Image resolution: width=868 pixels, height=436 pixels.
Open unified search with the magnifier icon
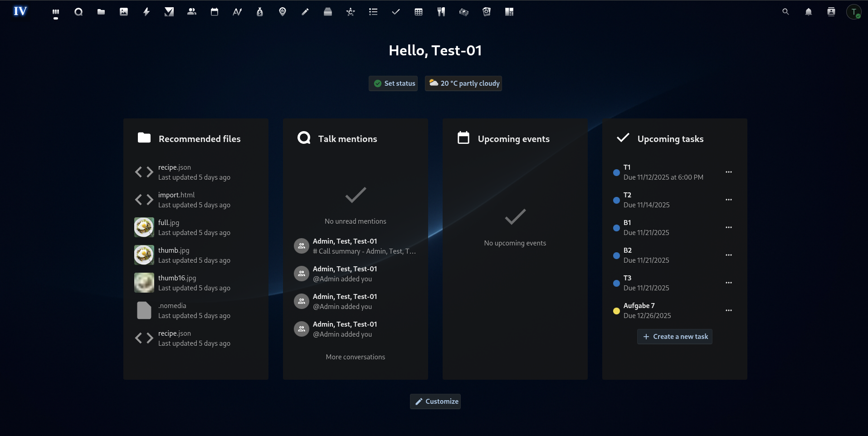785,12
